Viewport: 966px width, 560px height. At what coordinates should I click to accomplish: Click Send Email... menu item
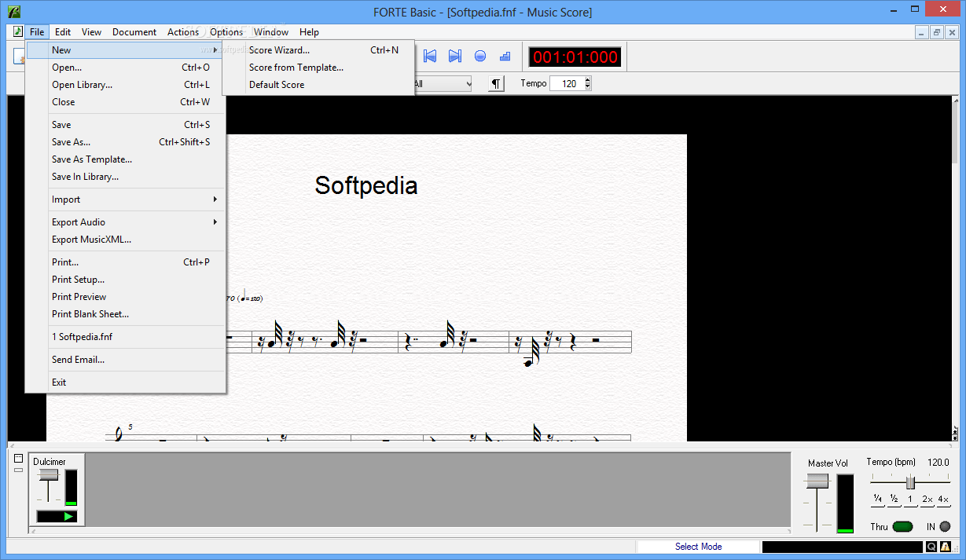click(x=126, y=360)
